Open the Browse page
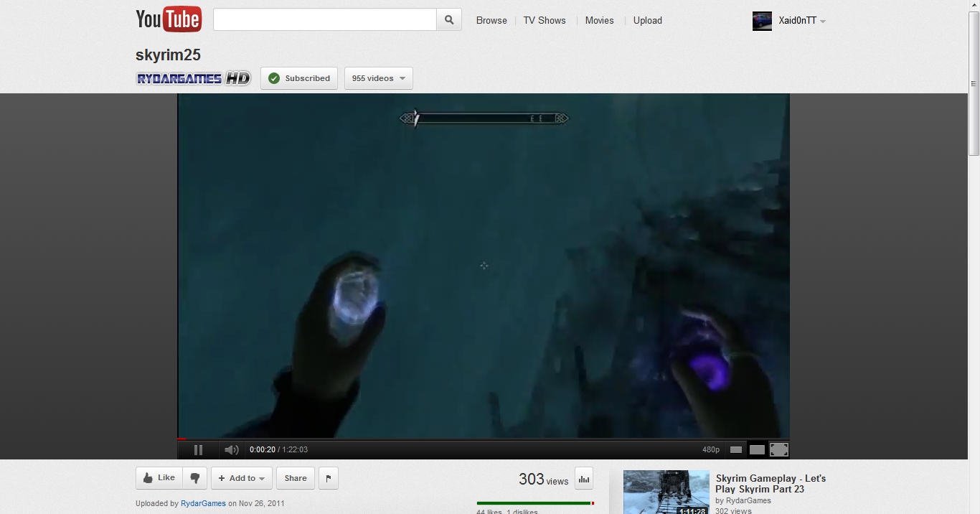The width and height of the screenshot is (980, 514). [491, 21]
